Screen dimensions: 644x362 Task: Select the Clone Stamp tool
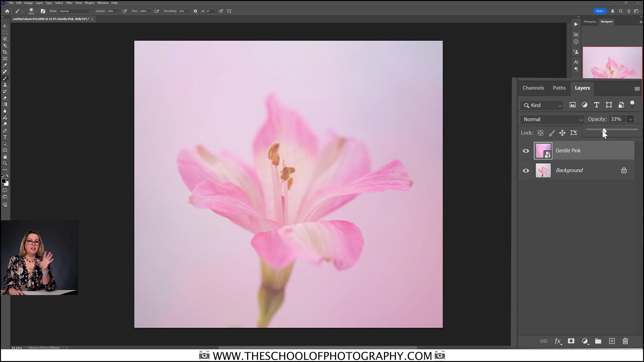5,85
